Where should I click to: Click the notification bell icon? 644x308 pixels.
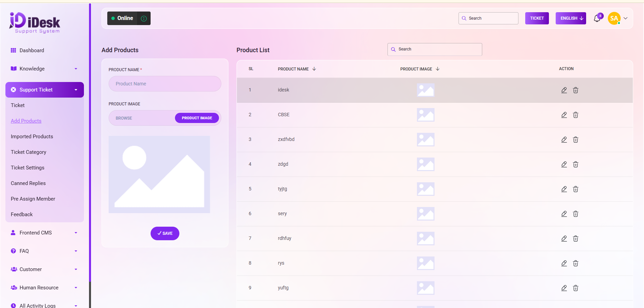597,18
